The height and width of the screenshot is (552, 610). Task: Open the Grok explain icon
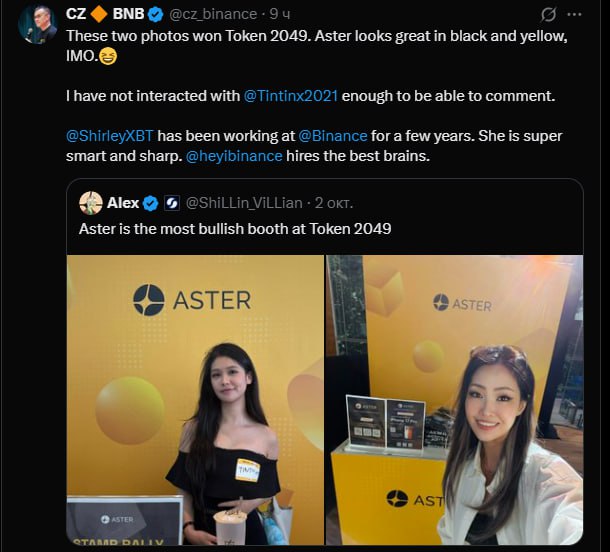click(x=549, y=15)
